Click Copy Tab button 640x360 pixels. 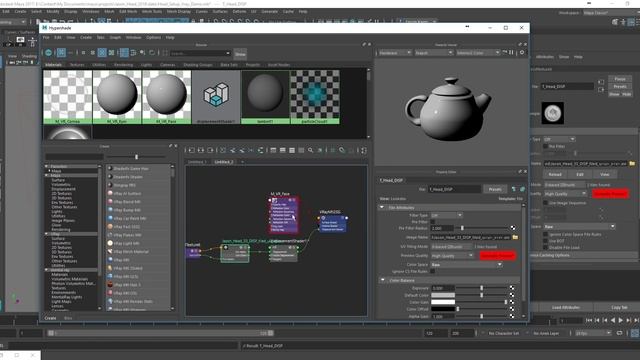point(619,307)
